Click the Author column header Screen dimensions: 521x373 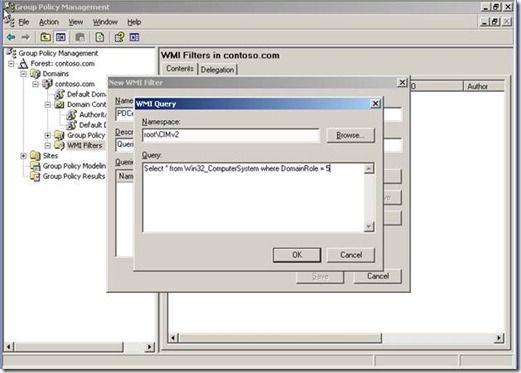click(484, 86)
